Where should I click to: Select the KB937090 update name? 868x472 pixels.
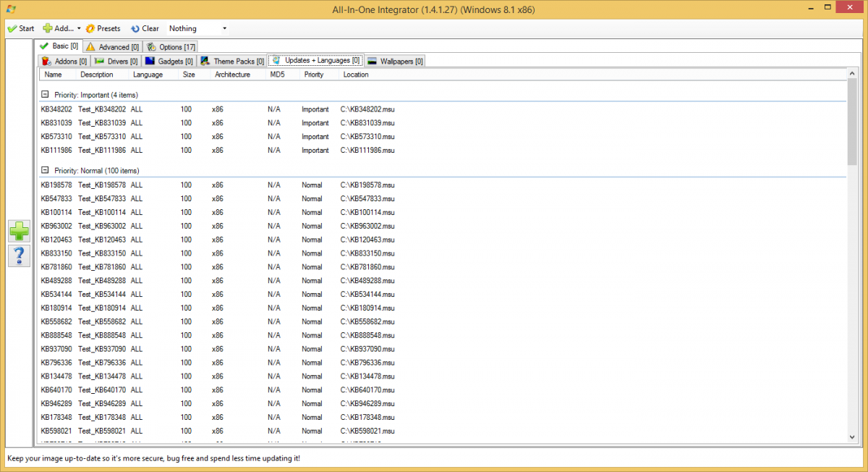point(56,349)
